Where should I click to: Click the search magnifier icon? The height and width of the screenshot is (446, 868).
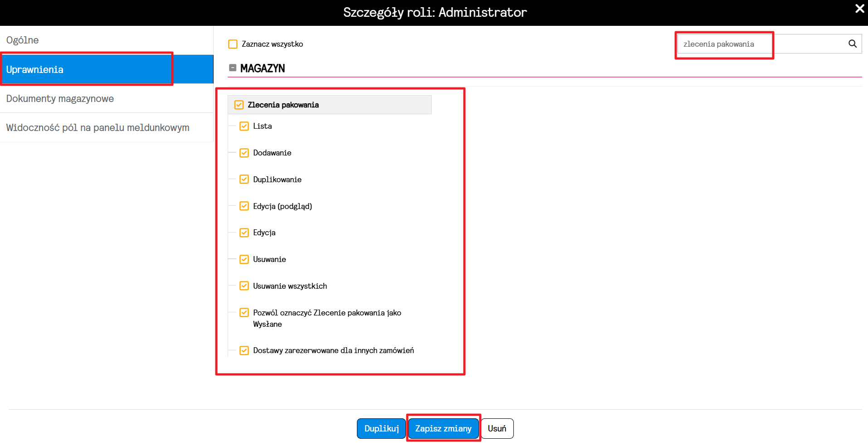tap(853, 44)
